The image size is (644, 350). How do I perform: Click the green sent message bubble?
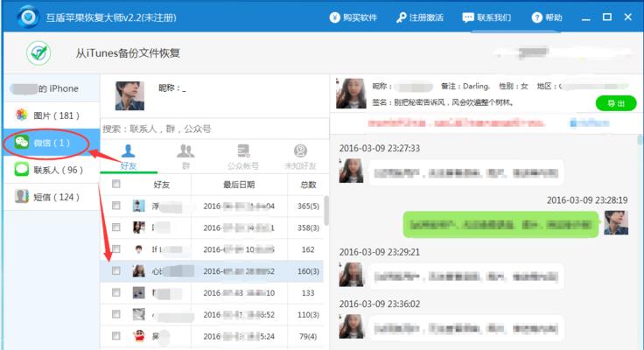(500, 224)
